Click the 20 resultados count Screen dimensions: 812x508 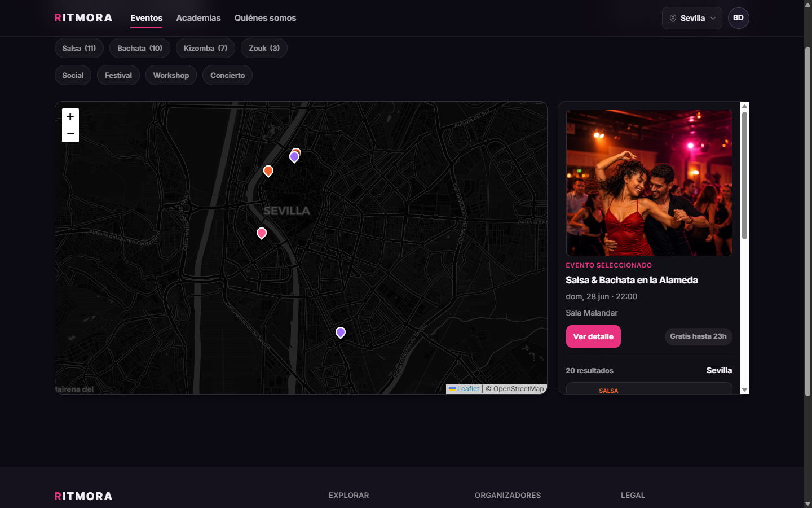tap(589, 371)
